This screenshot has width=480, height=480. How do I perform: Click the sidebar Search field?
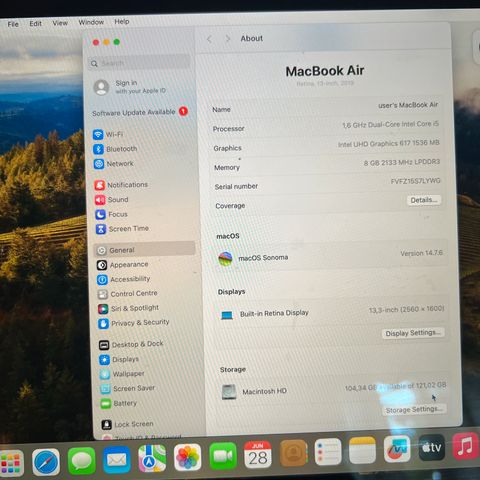tap(139, 63)
